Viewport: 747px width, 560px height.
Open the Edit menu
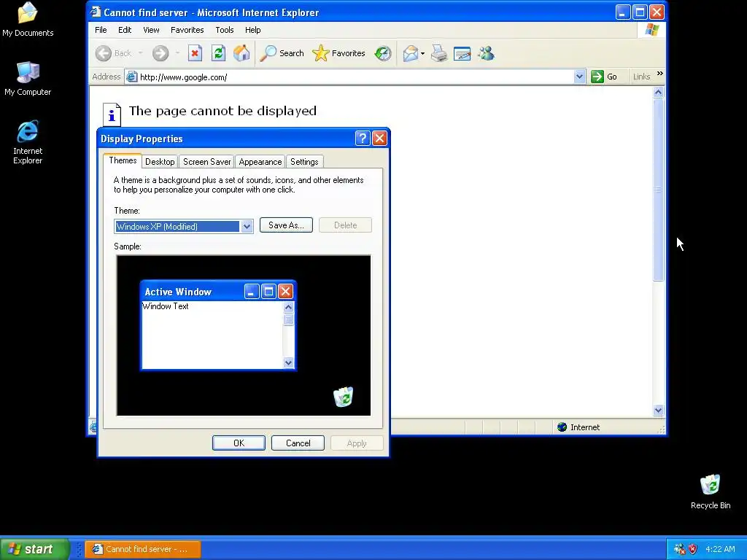click(x=125, y=29)
